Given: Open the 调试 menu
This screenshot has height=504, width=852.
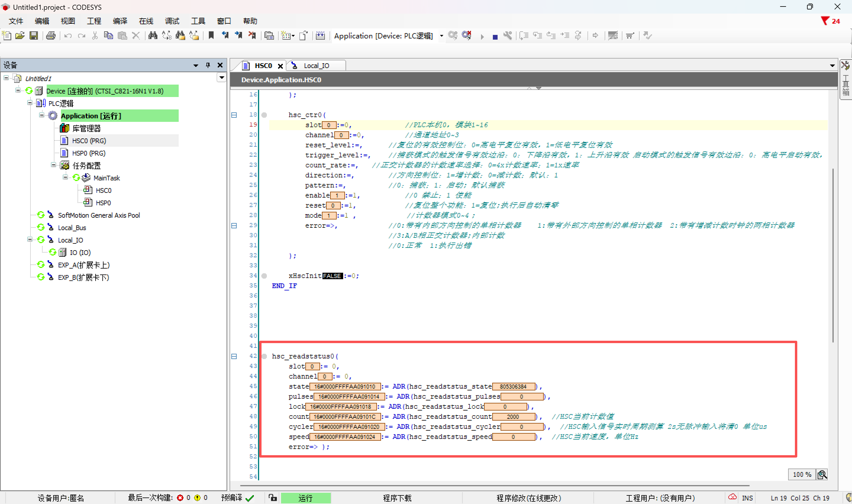Looking at the screenshot, I should click(x=172, y=21).
